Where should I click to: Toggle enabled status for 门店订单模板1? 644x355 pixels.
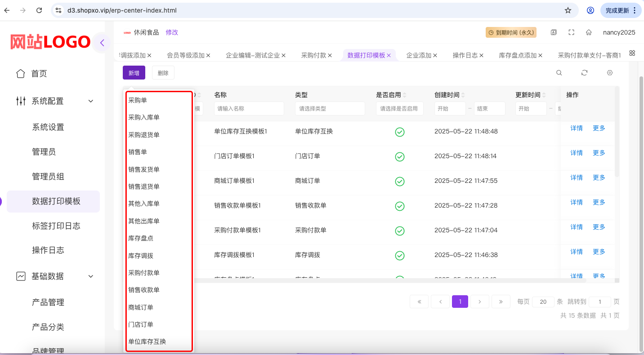point(399,156)
